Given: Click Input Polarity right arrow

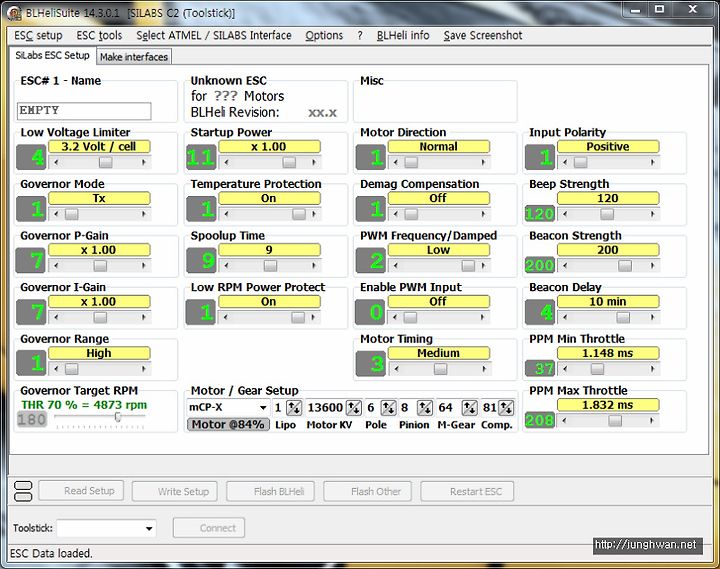Looking at the screenshot, I should [x=652, y=162].
